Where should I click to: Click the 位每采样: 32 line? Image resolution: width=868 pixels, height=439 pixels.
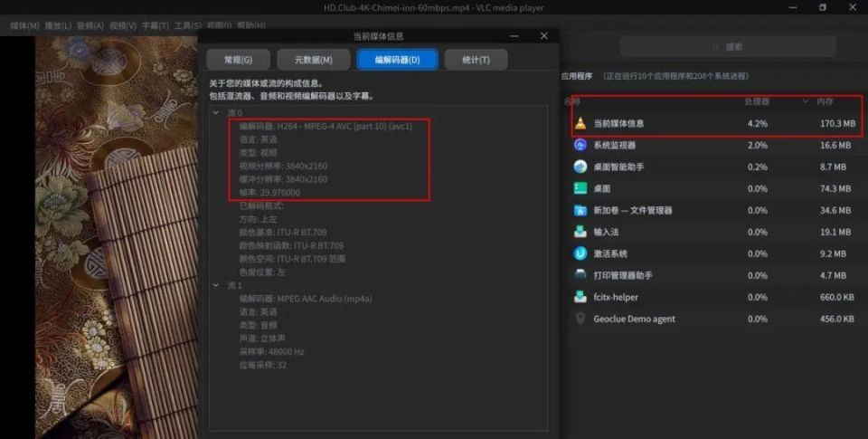pyautogui.click(x=263, y=366)
